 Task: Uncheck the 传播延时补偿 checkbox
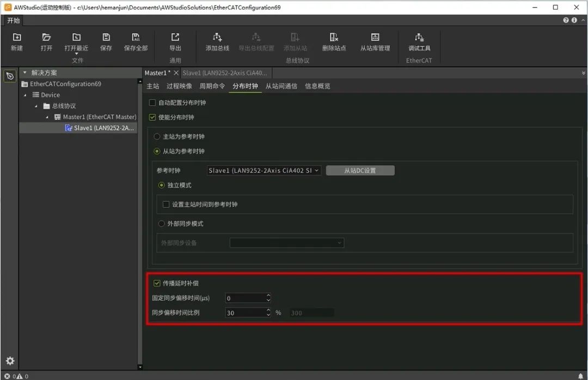157,283
